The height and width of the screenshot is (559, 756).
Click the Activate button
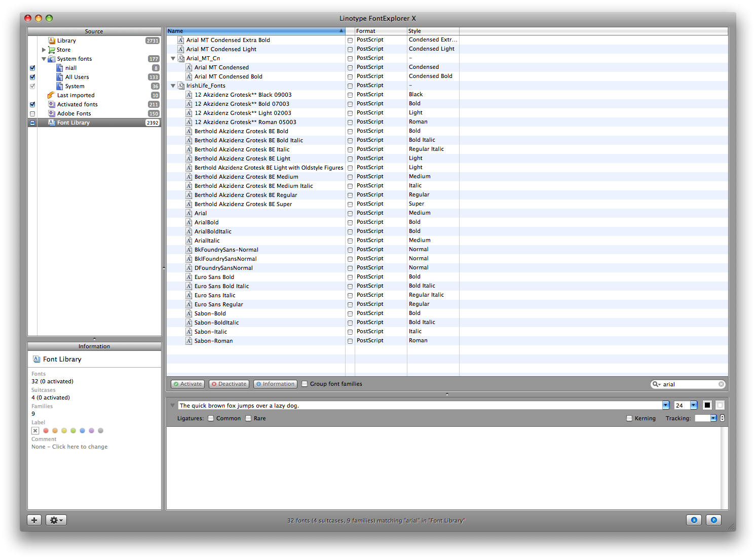coord(187,384)
